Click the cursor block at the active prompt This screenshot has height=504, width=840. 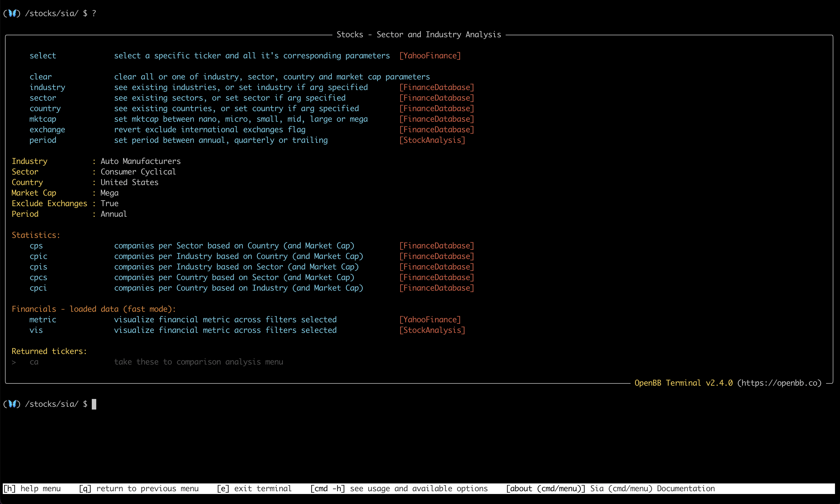pyautogui.click(x=94, y=404)
